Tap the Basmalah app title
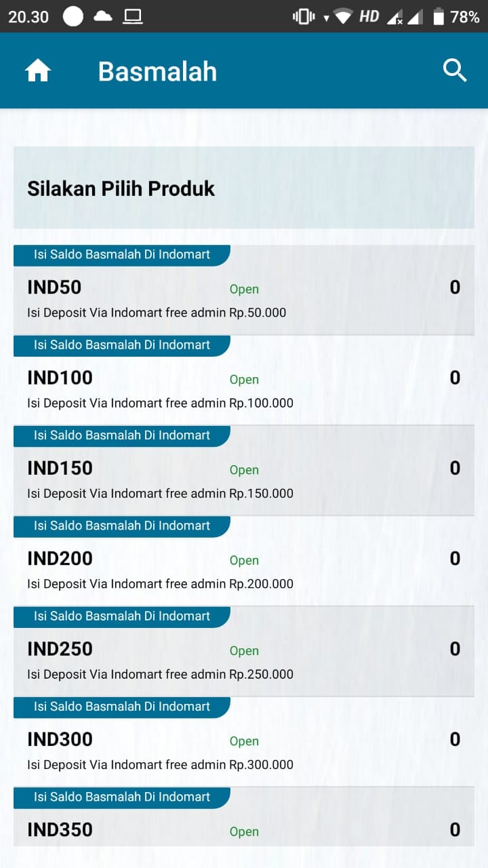The height and width of the screenshot is (868, 488). click(157, 71)
